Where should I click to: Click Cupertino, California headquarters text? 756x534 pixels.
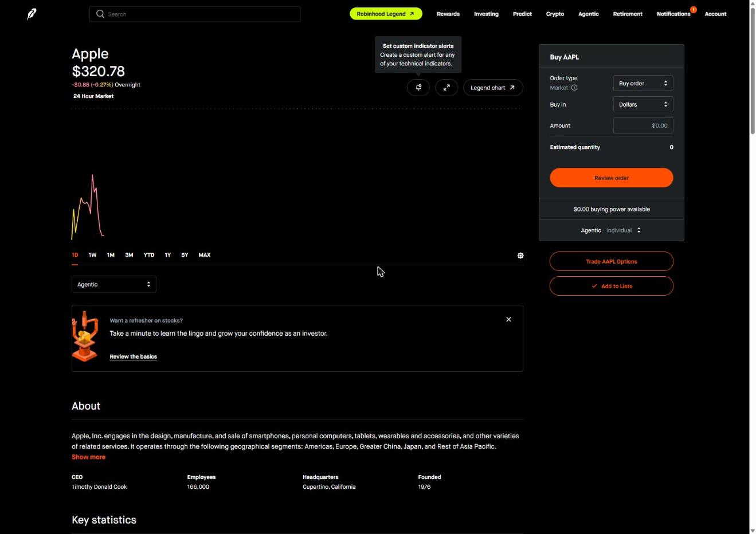(x=329, y=486)
